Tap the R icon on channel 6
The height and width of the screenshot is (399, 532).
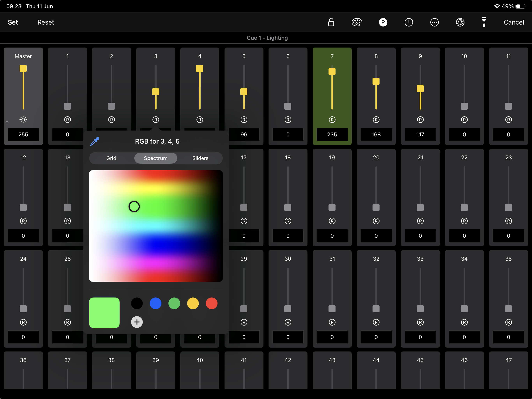click(288, 120)
